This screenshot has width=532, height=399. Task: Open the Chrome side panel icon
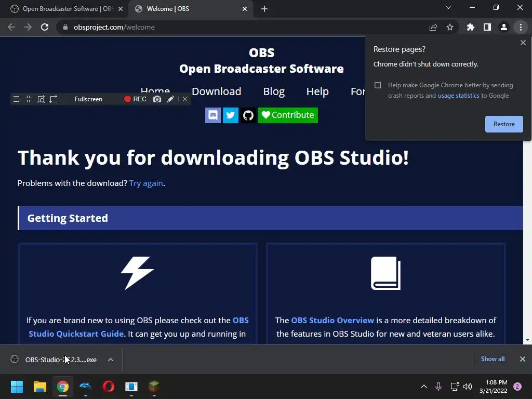pos(487,27)
